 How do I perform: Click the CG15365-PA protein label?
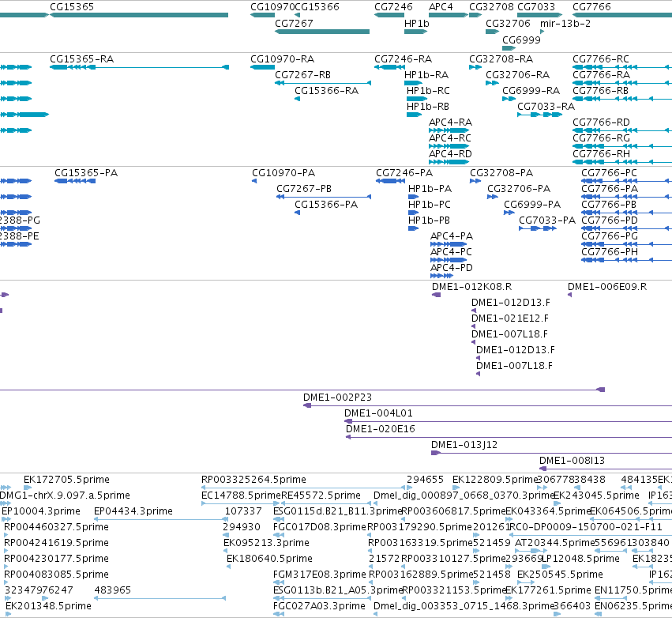point(86,173)
